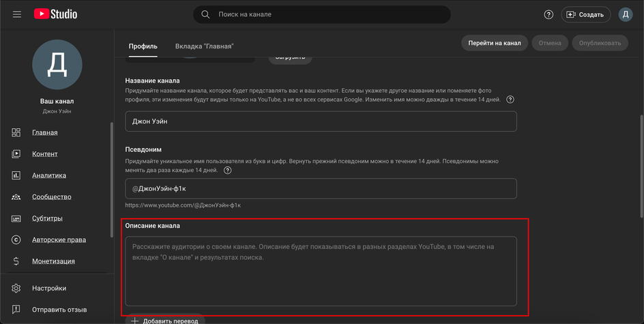This screenshot has height=324, width=644.
Task: Click the sidebar navigation scrollbar
Action: 112,180
